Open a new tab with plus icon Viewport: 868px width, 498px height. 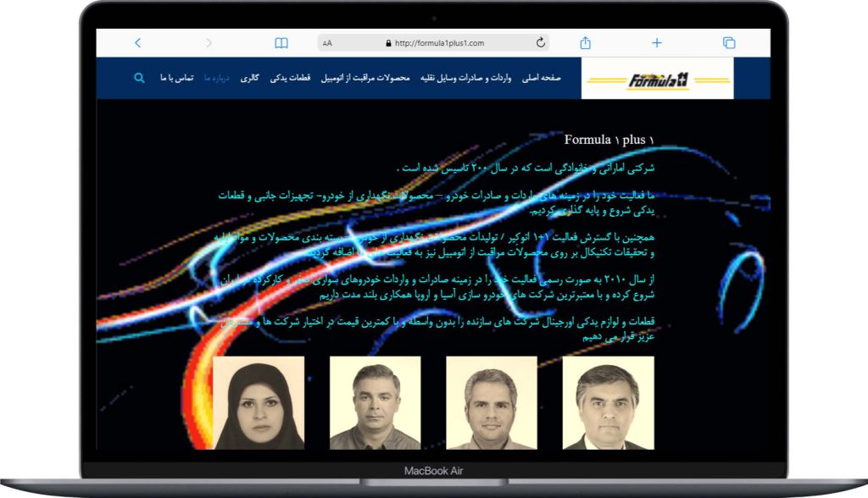click(657, 43)
